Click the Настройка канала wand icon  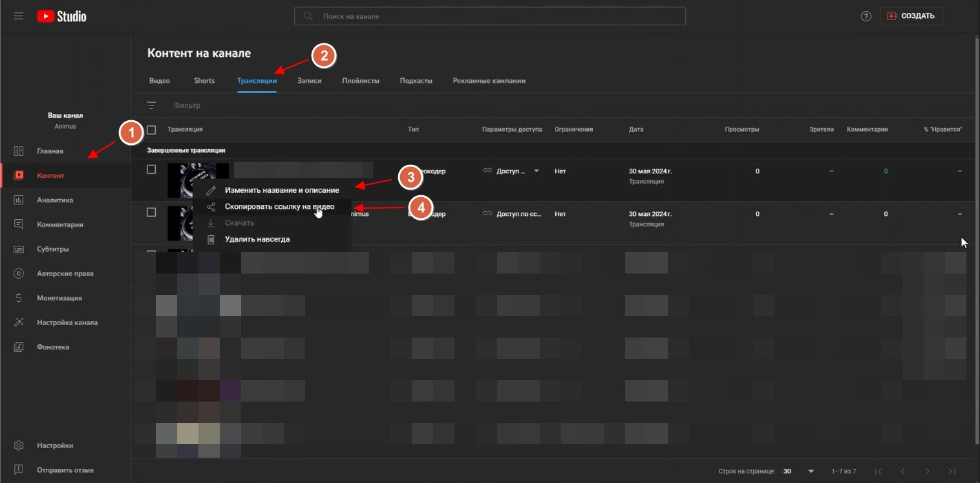click(19, 322)
